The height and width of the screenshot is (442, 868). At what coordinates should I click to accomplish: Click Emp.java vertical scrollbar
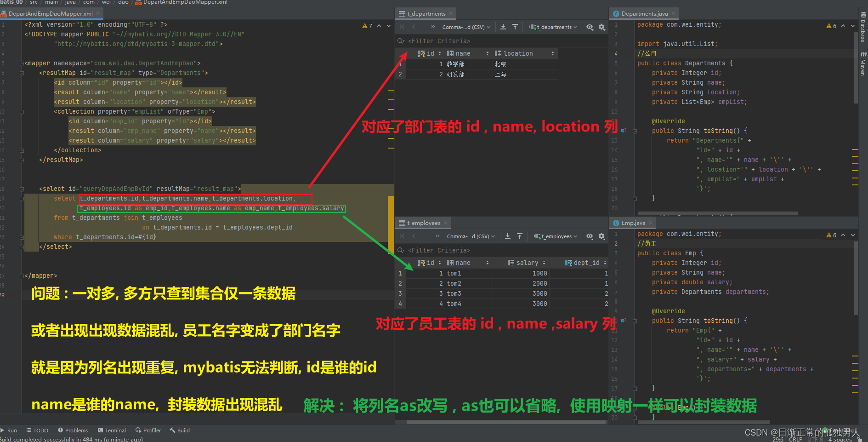tap(856, 278)
